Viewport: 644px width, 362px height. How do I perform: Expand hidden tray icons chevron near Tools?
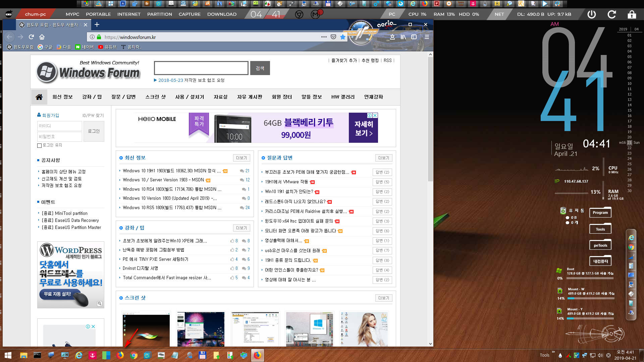click(553, 352)
